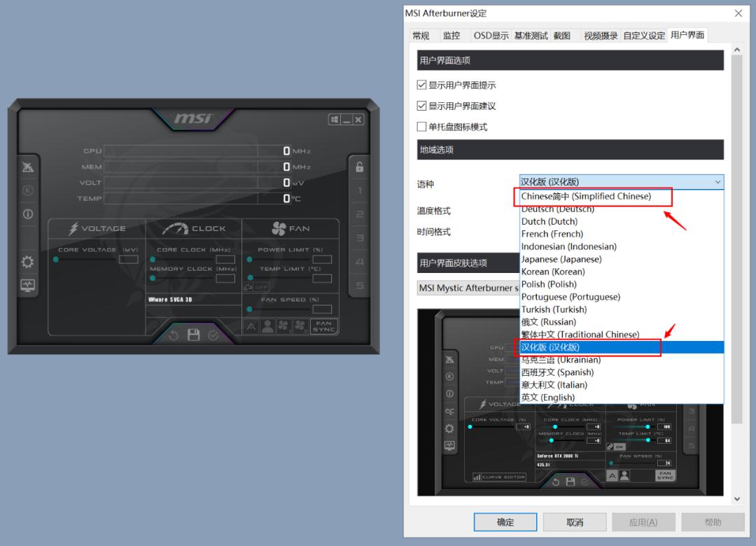The height and width of the screenshot is (546, 756).
Task: Open the OSD显示 settings tab
Action: 491,35
